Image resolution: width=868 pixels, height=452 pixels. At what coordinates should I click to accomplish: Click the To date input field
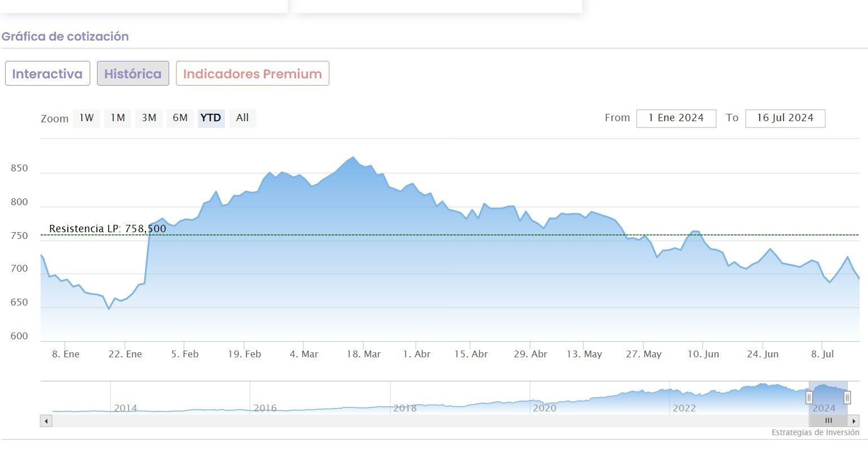pyautogui.click(x=785, y=118)
